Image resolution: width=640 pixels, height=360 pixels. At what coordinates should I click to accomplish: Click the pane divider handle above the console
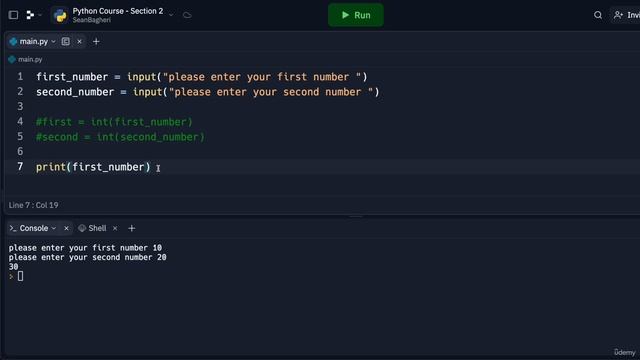click(356, 216)
